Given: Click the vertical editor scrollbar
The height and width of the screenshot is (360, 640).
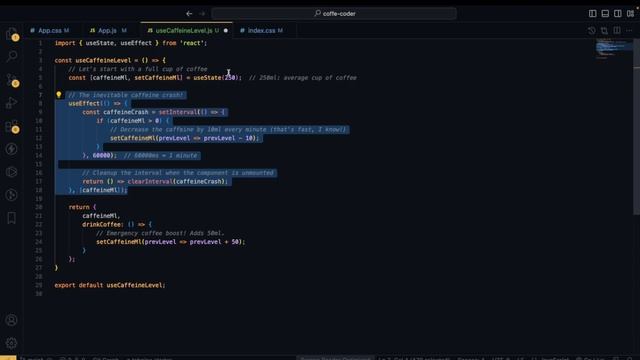Looking at the screenshot, I should tap(636, 127).
